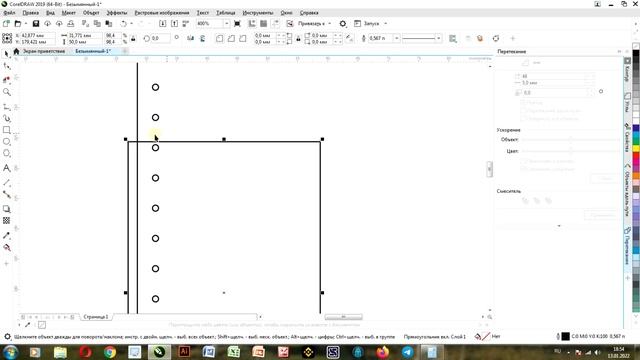Select the Shape tool in toolbox
The width and height of the screenshot is (640, 360).
pyautogui.click(x=7, y=66)
